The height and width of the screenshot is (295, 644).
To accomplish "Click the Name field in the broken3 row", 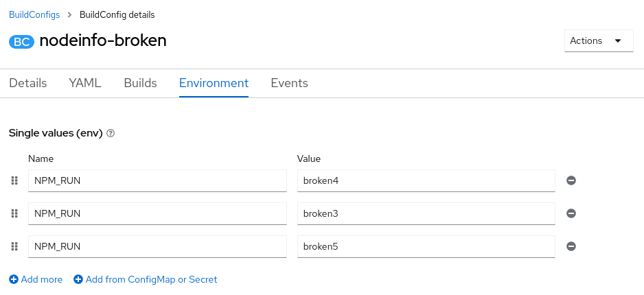I will tap(157, 213).
